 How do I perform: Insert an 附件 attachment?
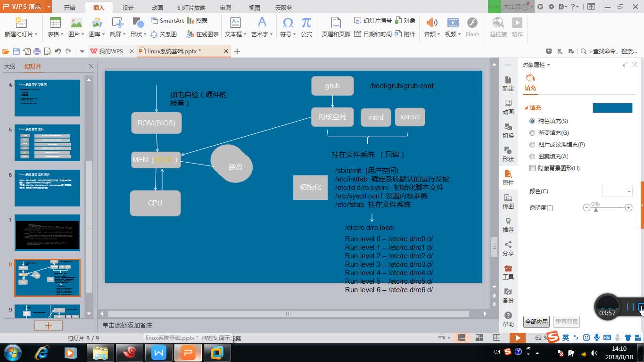405,34
